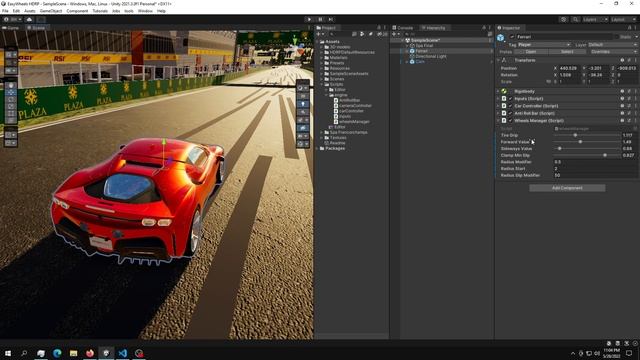The width and height of the screenshot is (640, 360).
Task: Open Window menu
Action: (x=145, y=11)
